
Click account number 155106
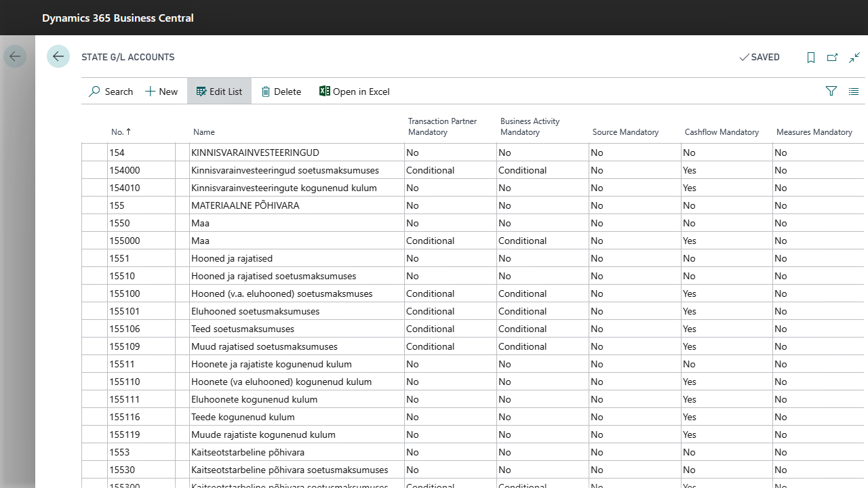point(141,329)
